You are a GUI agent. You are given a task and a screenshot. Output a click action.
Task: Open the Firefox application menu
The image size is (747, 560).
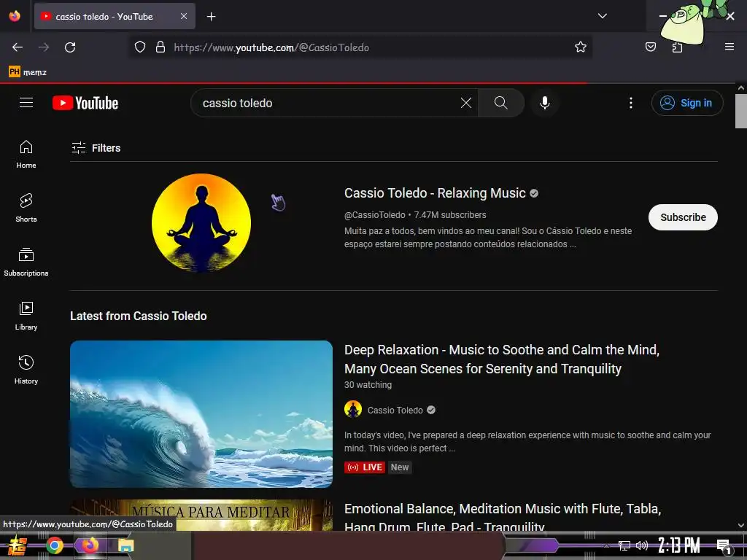tap(729, 47)
